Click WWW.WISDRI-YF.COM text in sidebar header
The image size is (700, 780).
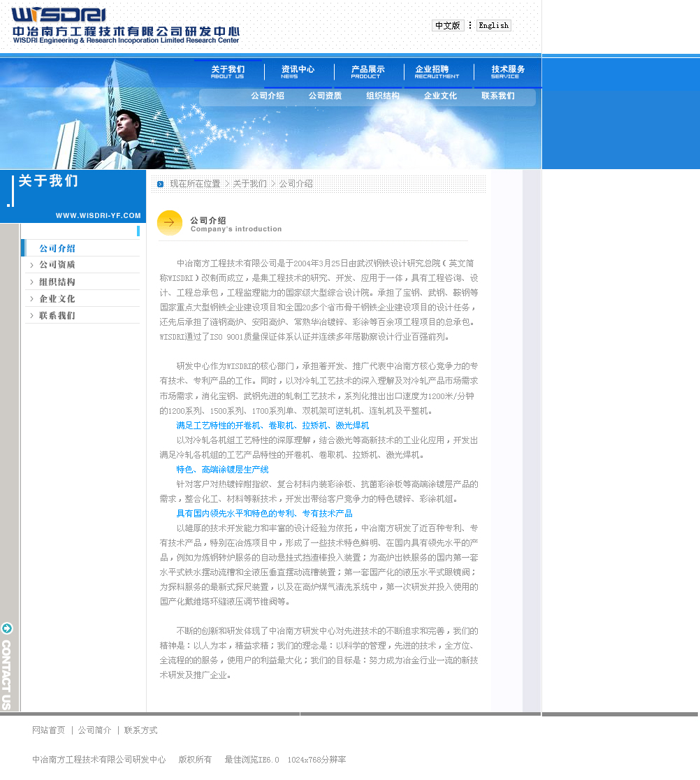[99, 215]
